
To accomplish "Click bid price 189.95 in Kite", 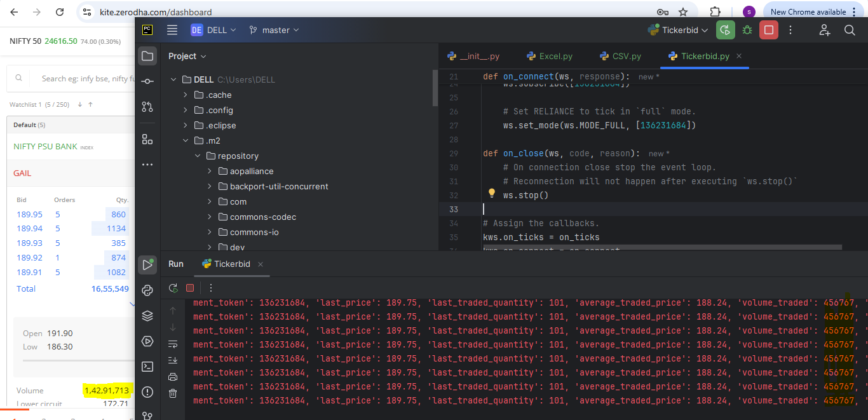I will point(29,214).
